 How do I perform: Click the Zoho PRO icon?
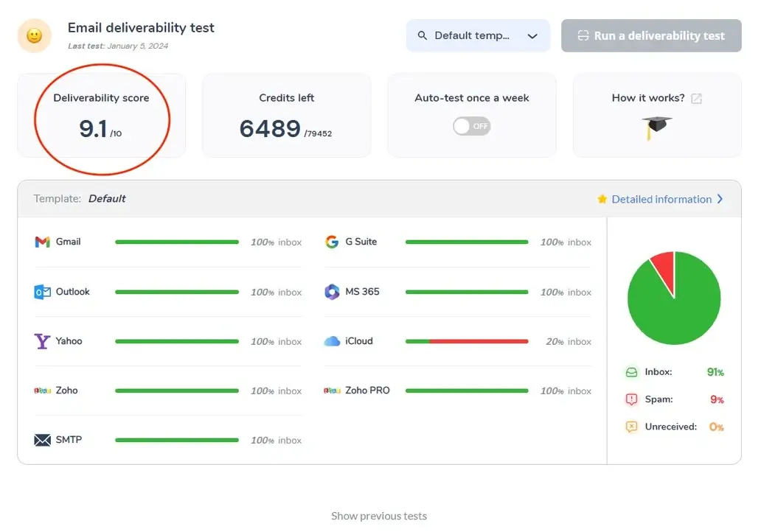(333, 390)
